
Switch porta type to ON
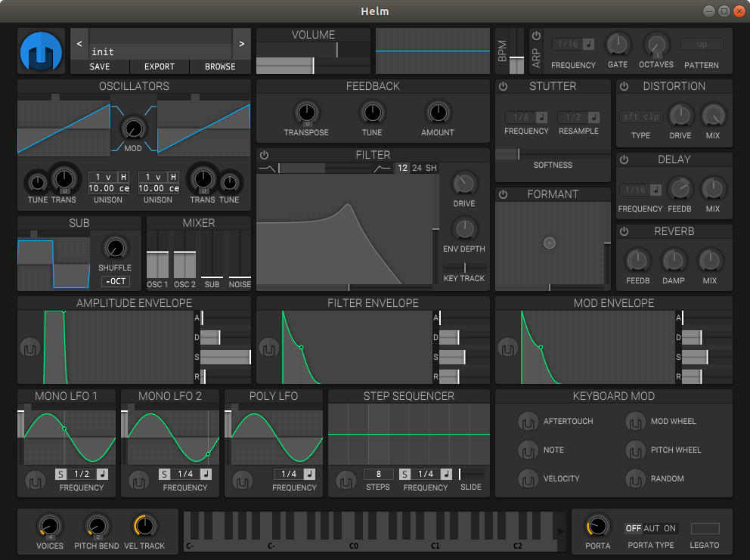tap(670, 528)
